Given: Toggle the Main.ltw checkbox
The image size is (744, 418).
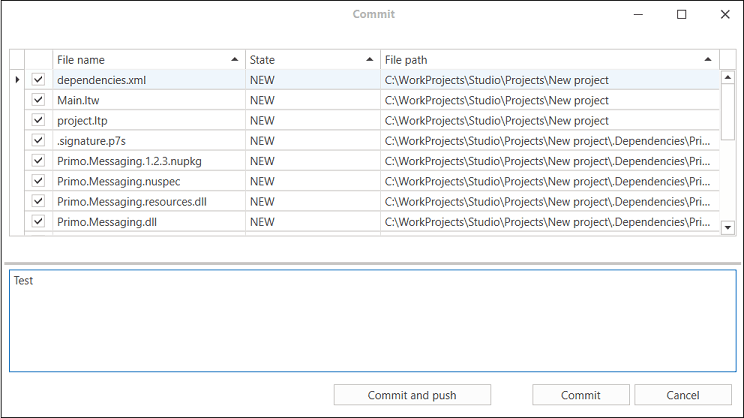Looking at the screenshot, I should 38,100.
